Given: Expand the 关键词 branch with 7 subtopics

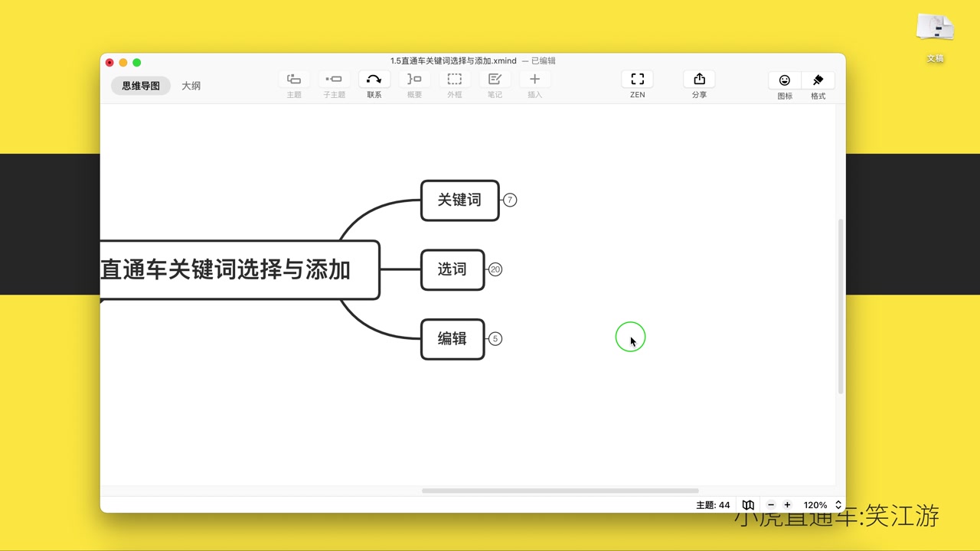Looking at the screenshot, I should coord(510,201).
